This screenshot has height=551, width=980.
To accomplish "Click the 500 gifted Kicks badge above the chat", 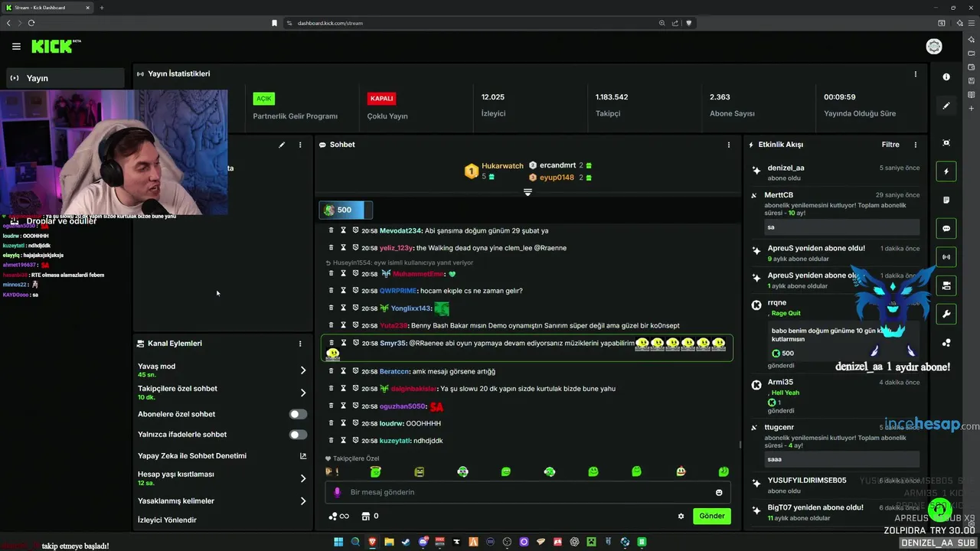I will pyautogui.click(x=346, y=210).
